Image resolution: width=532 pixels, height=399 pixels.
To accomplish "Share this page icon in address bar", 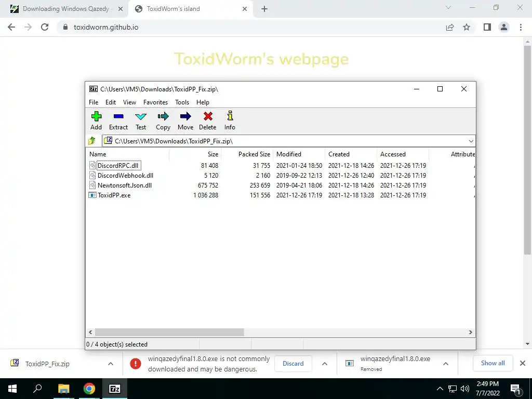I will [x=450, y=27].
